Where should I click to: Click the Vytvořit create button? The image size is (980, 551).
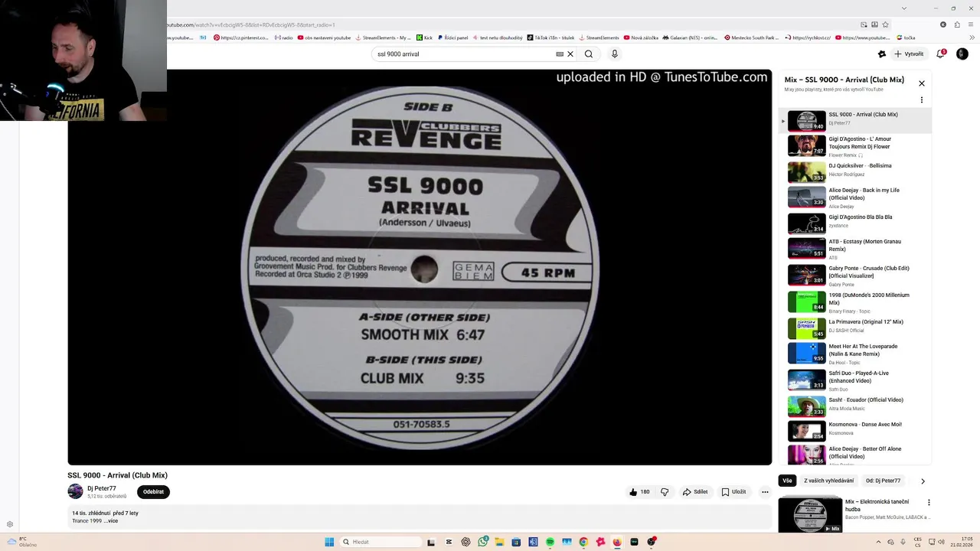coord(909,54)
